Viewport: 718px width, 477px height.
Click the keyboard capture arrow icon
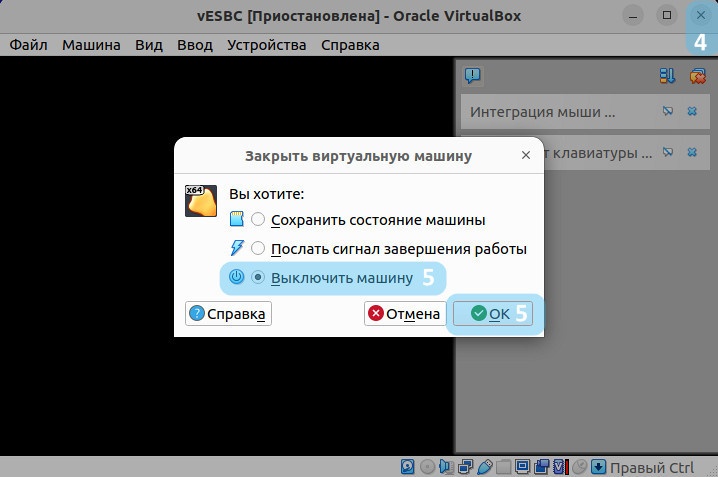pos(598,466)
